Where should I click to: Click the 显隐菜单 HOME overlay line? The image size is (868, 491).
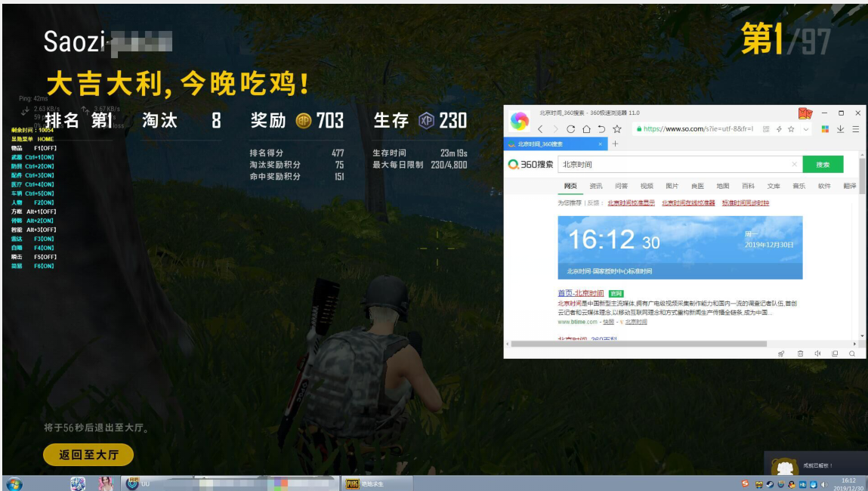coord(32,139)
